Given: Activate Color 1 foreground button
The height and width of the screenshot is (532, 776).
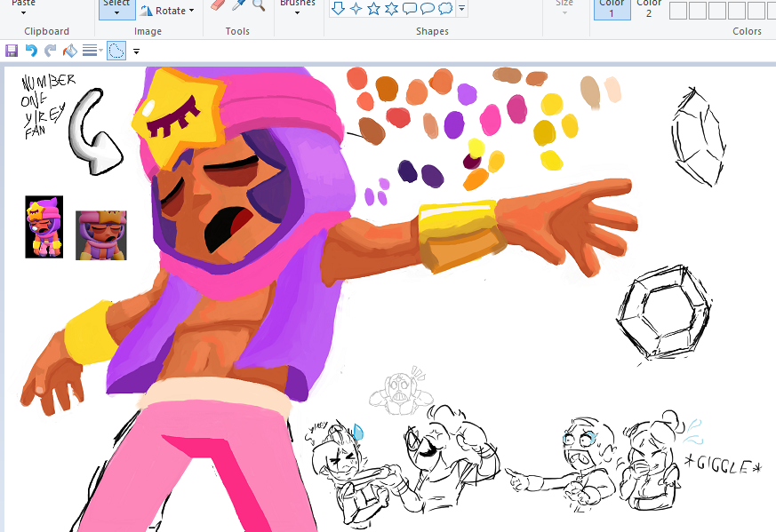Looking at the screenshot, I should [612, 10].
